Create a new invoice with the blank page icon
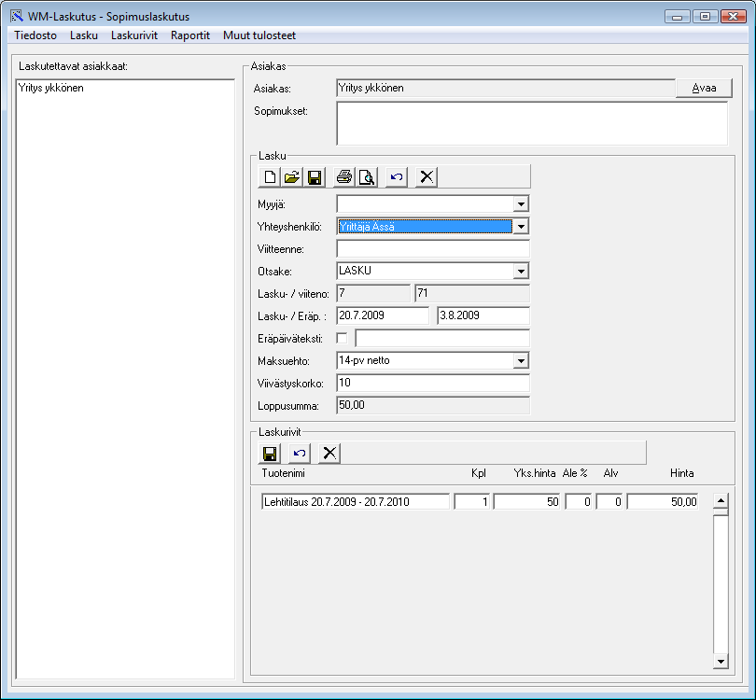Screen dimensions: 756x700 point(270,177)
